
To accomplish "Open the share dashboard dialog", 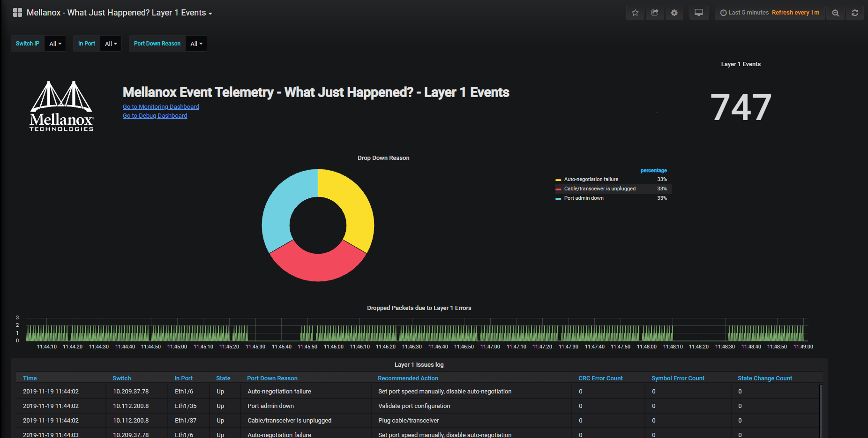I will pos(655,13).
